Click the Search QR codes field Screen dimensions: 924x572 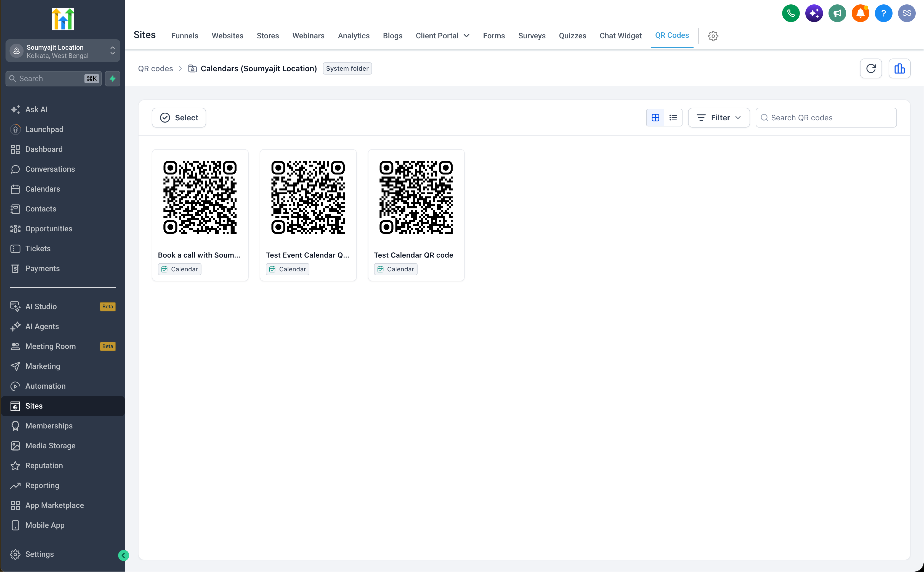(826, 118)
